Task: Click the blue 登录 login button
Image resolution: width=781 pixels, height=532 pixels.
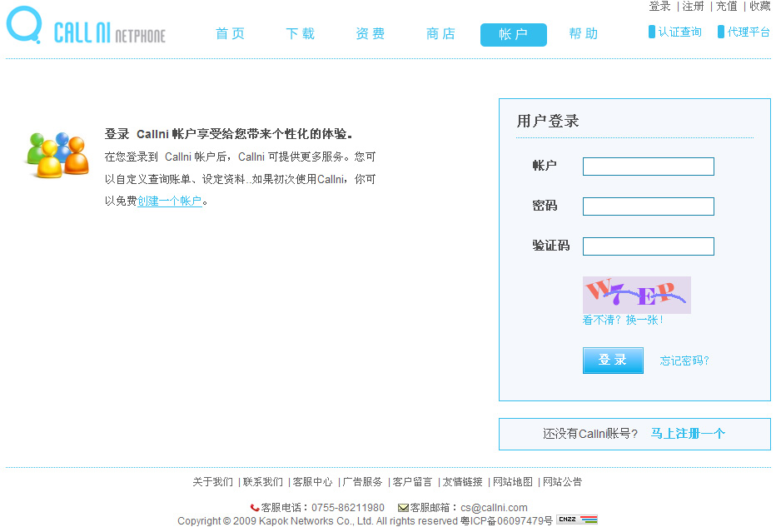Action: point(613,360)
